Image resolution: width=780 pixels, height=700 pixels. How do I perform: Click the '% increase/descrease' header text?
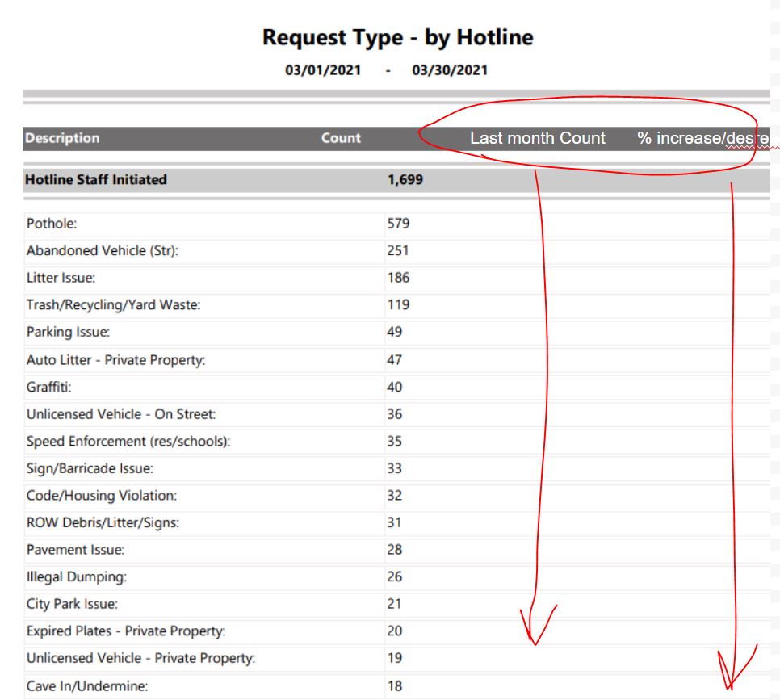coord(708,138)
